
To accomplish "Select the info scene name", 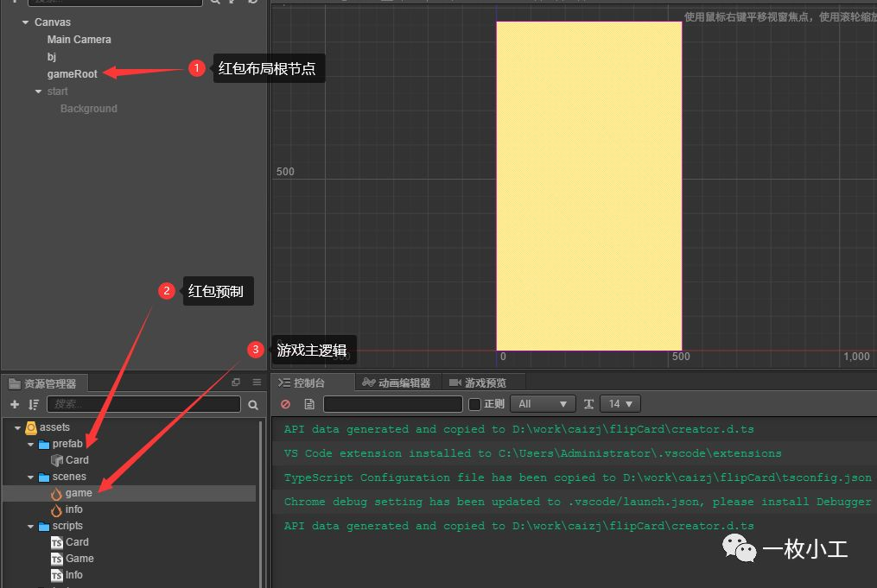I will point(73,509).
